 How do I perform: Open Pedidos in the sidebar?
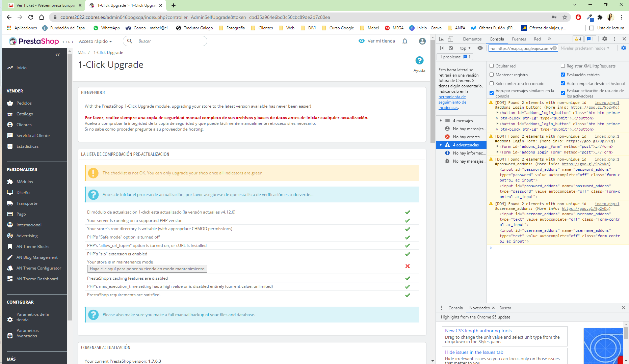(x=24, y=103)
